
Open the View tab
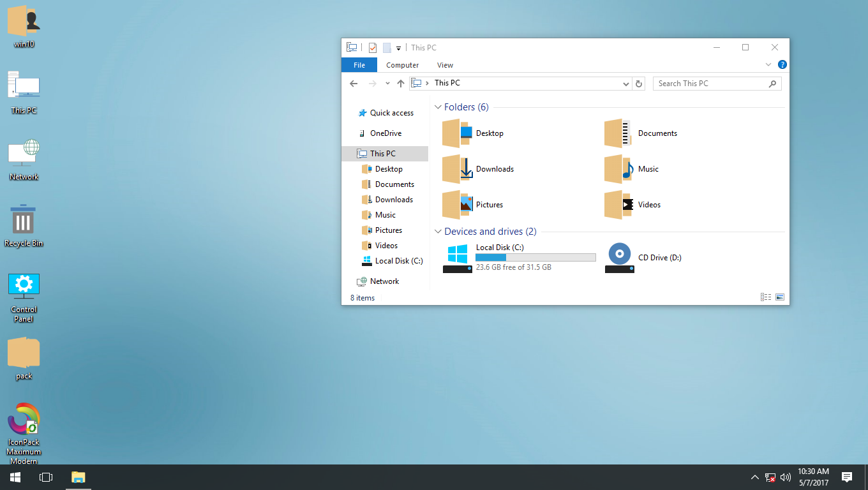point(445,64)
